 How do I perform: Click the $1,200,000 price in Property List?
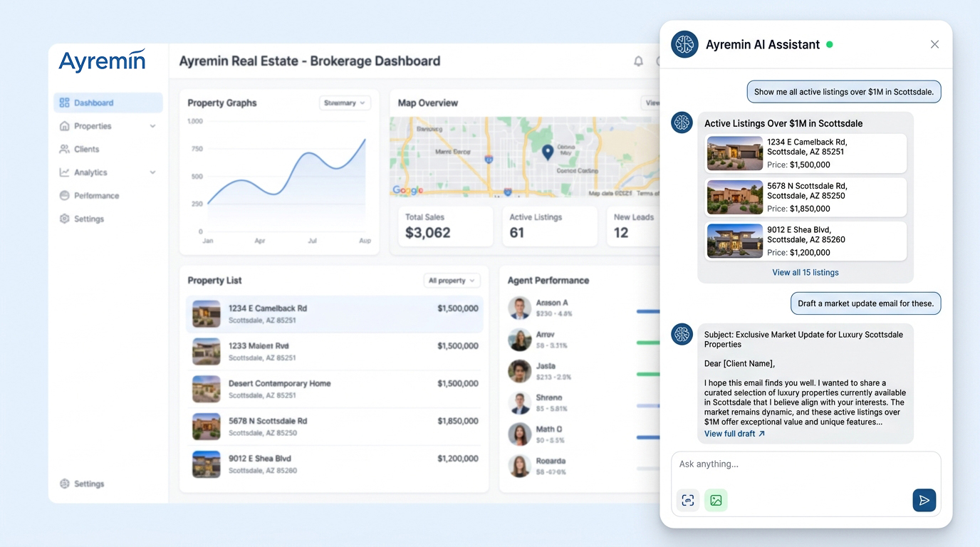458,459
